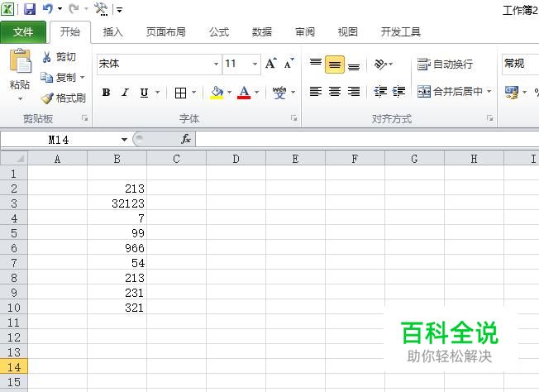The image size is (539, 392).
Task: Open the Copy (复制) dropdown arrow
Action: coord(83,78)
